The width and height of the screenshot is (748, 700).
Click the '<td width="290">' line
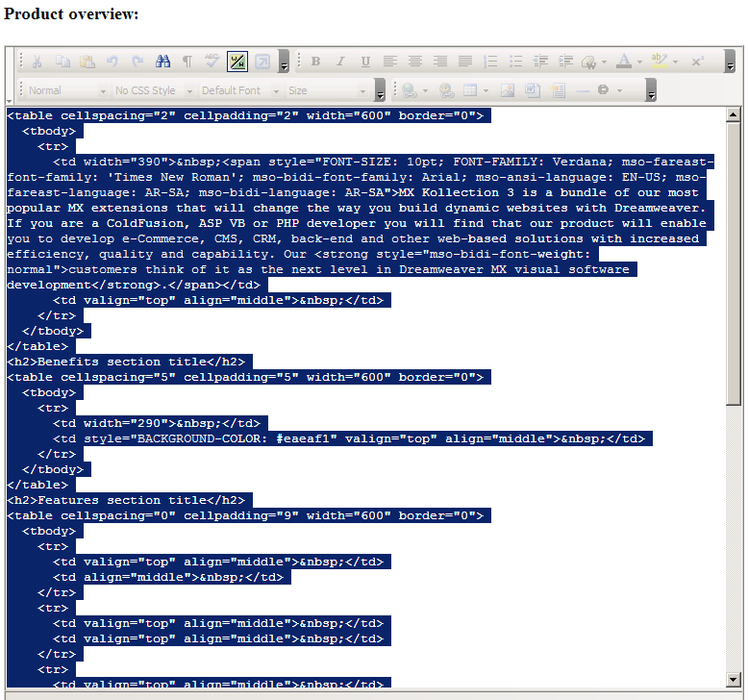tap(157, 423)
